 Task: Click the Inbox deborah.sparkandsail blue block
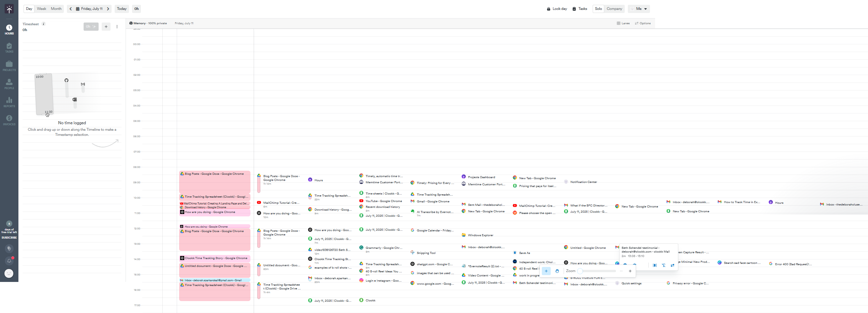click(x=215, y=280)
